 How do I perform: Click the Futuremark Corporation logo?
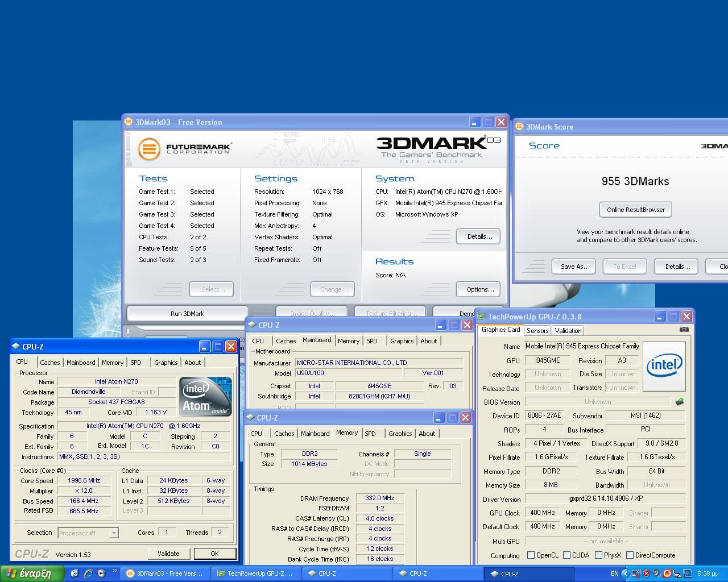(x=185, y=149)
